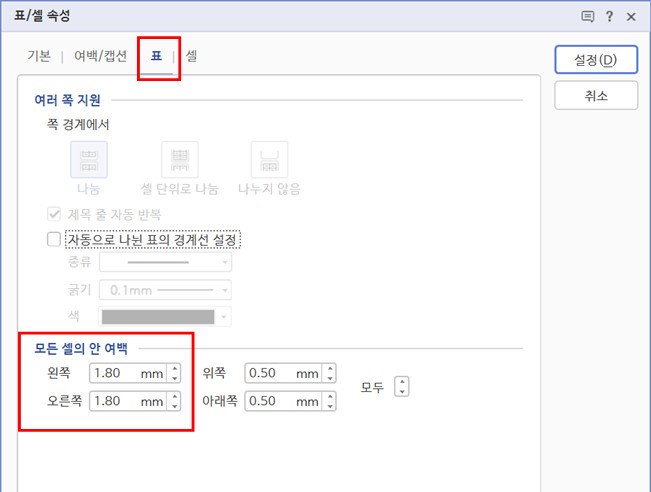Screen dimensions: 651x492
Task: Increase the 아래쪽 margin with up arrow
Action: pyautogui.click(x=330, y=397)
